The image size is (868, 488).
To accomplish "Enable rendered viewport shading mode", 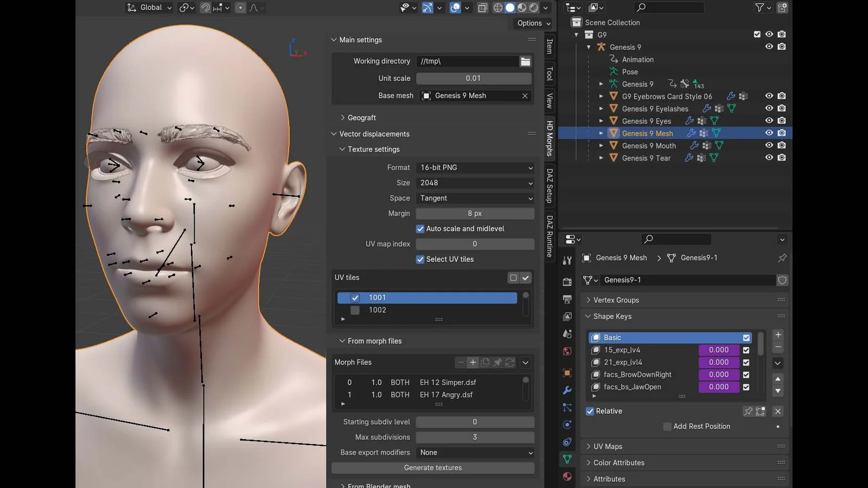I will pos(533,8).
